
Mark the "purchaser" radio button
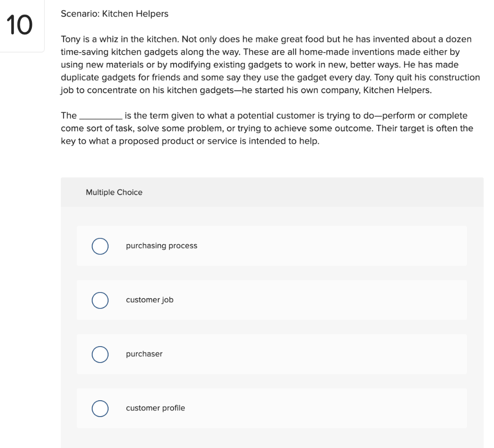point(100,354)
